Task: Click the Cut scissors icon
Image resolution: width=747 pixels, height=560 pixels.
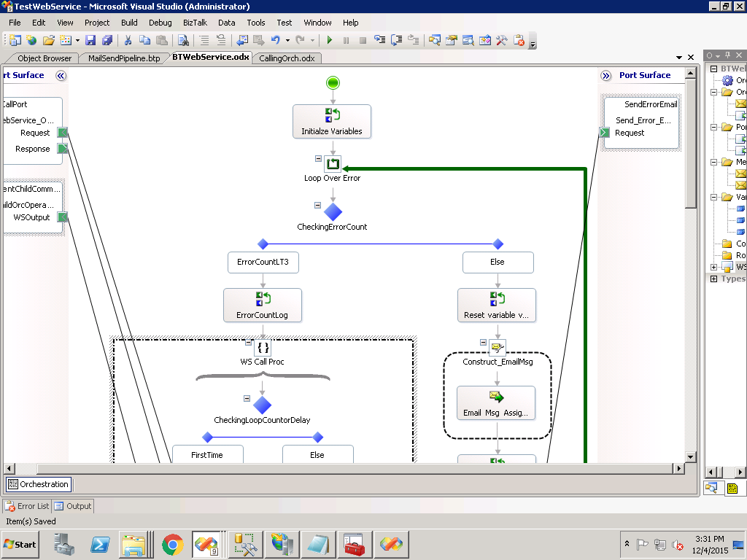Action: coord(128,41)
